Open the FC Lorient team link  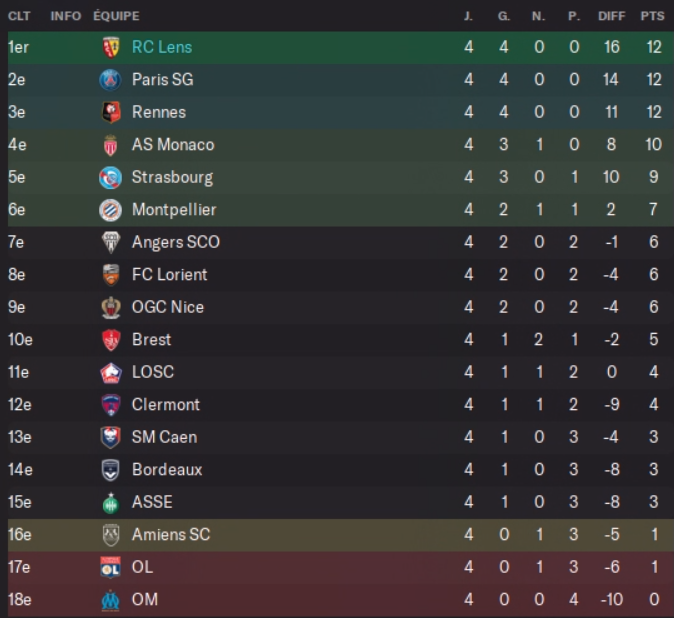point(170,275)
